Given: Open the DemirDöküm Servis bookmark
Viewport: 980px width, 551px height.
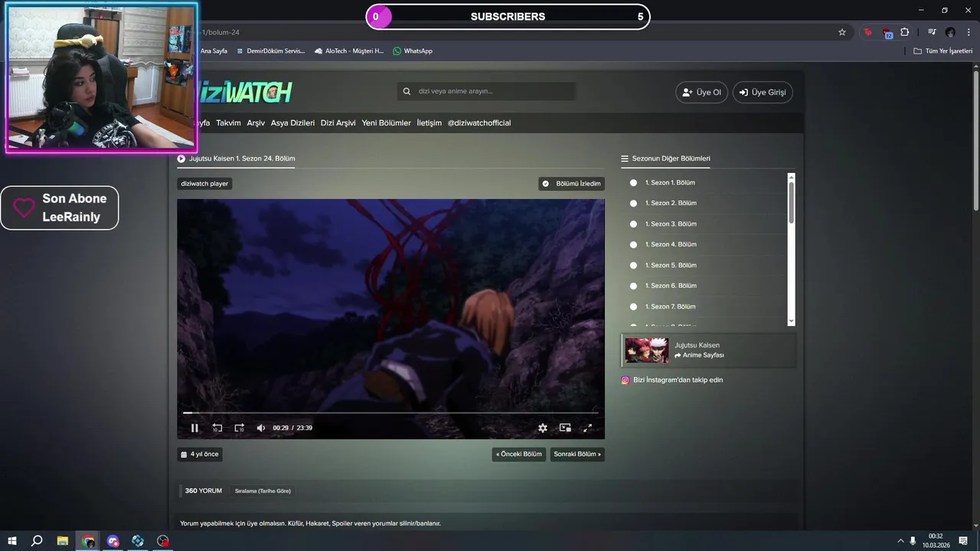Looking at the screenshot, I should click(x=269, y=51).
